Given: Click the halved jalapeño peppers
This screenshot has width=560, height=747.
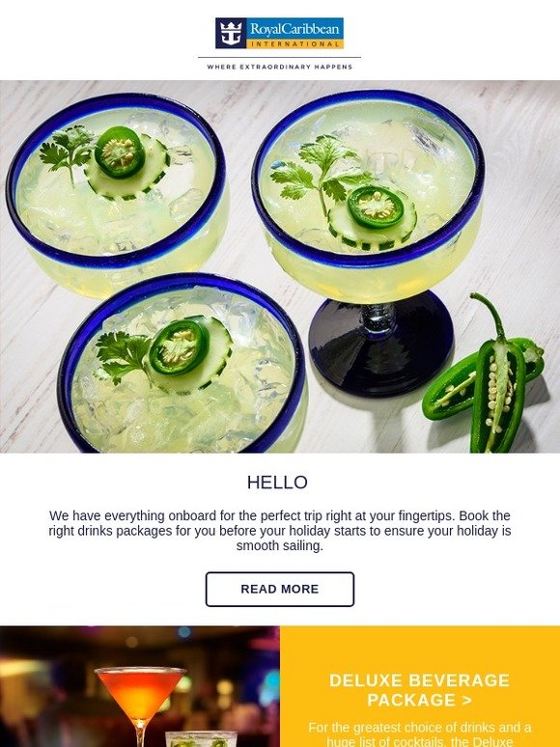Looking at the screenshot, I should [x=485, y=376].
